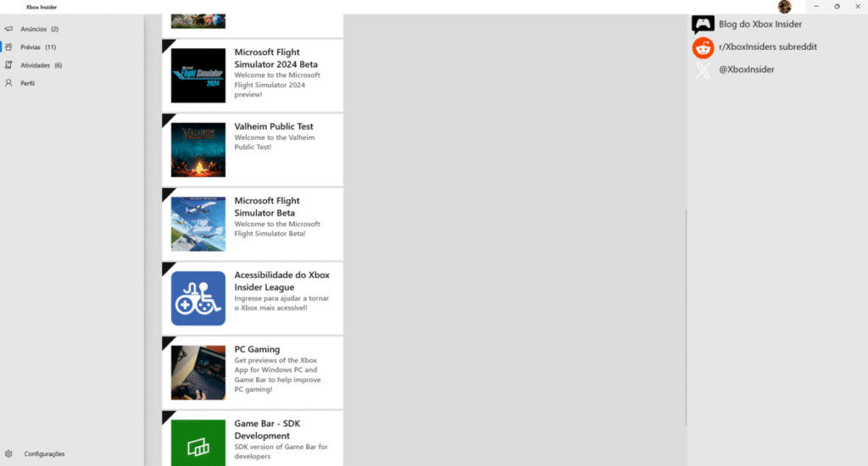This screenshot has width=868, height=466.
Task: Open the Blog do Xbox Insider link
Action: click(x=759, y=25)
